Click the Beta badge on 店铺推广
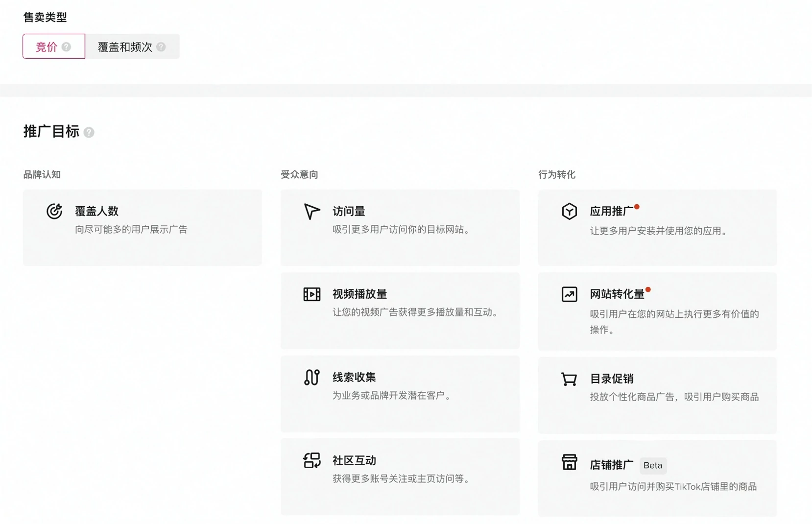The image size is (812, 524). click(x=652, y=465)
